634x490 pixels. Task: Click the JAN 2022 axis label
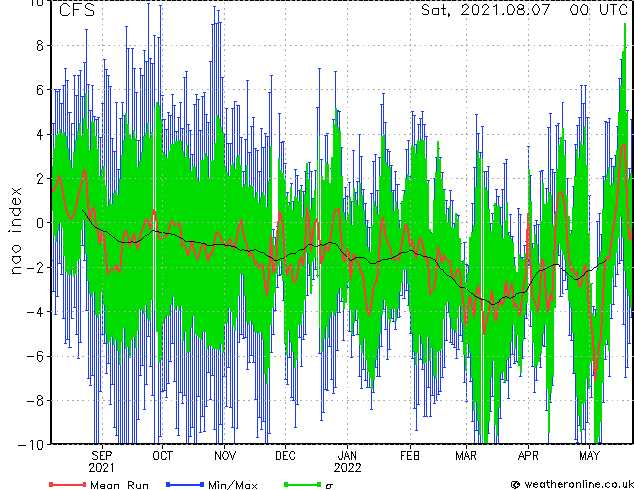347,462
